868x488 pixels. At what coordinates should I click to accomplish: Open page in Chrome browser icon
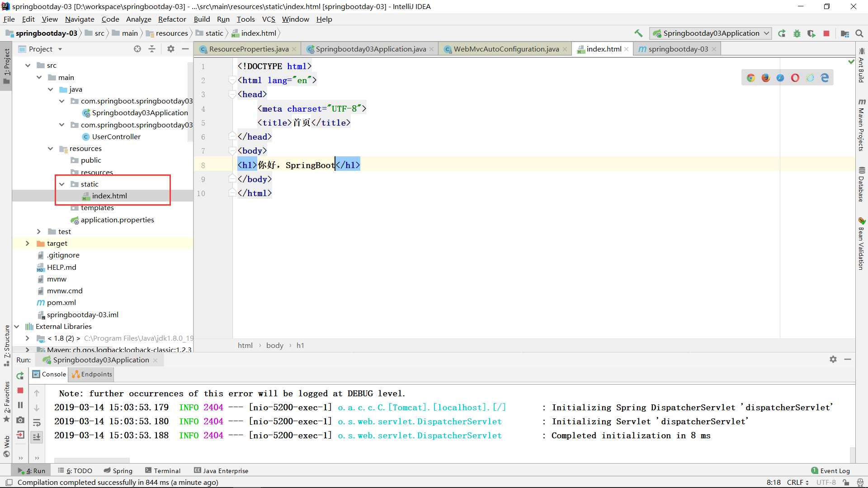(751, 78)
